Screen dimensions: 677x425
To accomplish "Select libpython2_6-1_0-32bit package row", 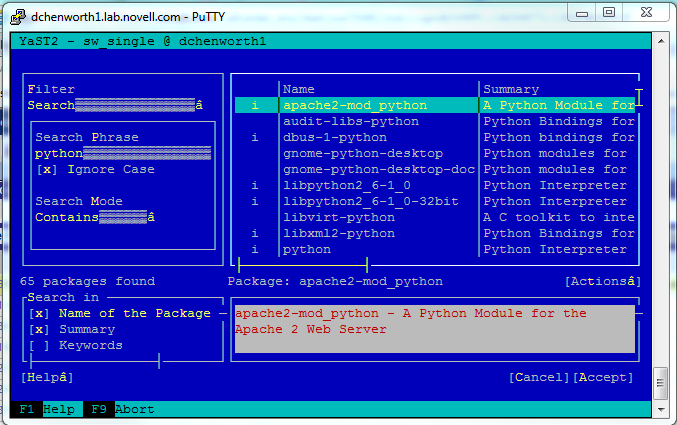I will [x=435, y=201].
